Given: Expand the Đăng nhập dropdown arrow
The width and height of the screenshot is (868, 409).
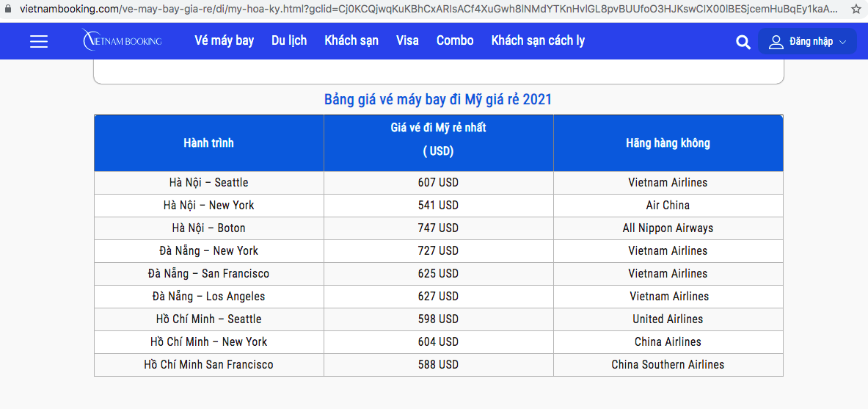Looking at the screenshot, I should (x=842, y=43).
